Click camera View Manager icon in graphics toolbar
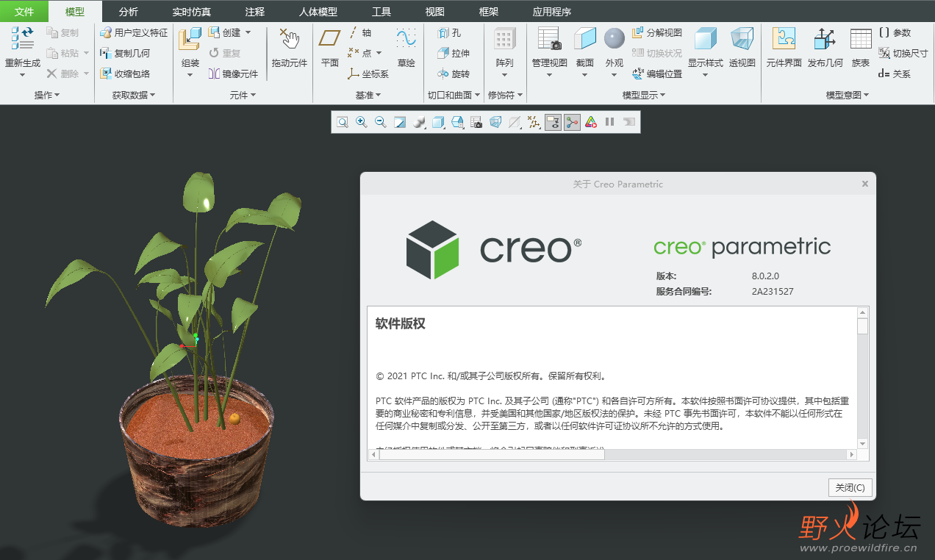Image resolution: width=935 pixels, height=560 pixels. click(x=476, y=122)
